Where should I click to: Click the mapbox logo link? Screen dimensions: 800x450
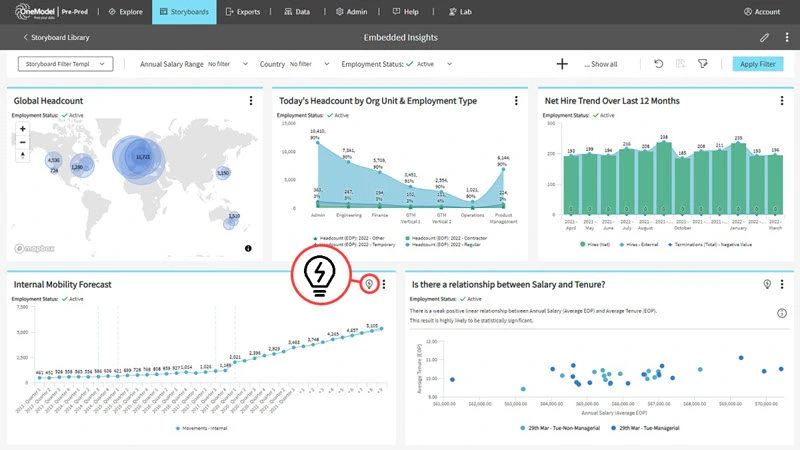pos(34,248)
